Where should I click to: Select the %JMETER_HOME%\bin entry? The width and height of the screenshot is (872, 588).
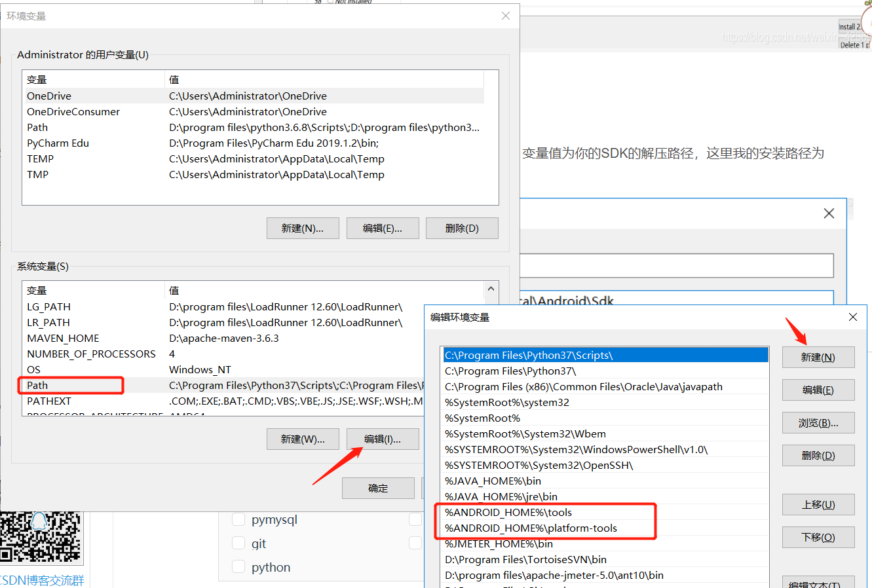(605, 544)
